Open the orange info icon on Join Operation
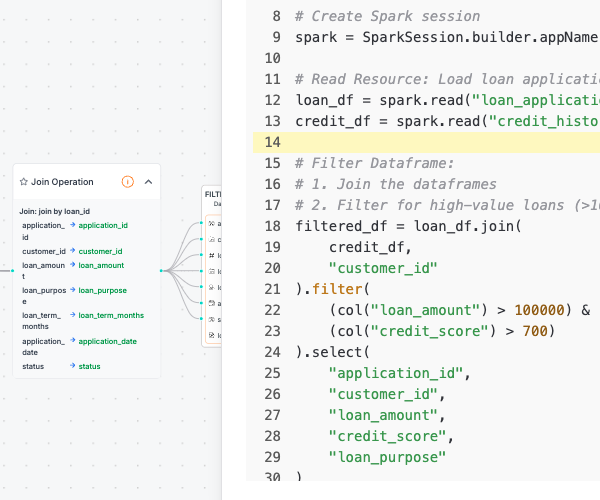 (127, 182)
